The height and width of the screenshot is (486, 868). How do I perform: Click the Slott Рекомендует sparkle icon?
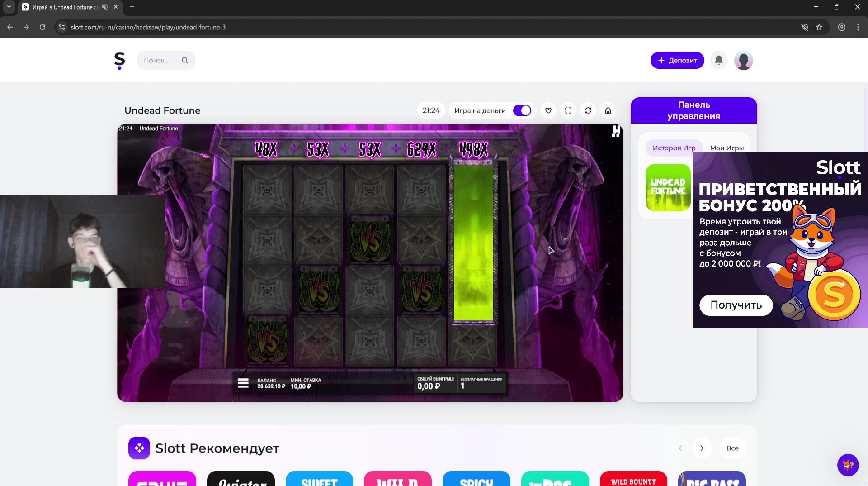tap(139, 448)
